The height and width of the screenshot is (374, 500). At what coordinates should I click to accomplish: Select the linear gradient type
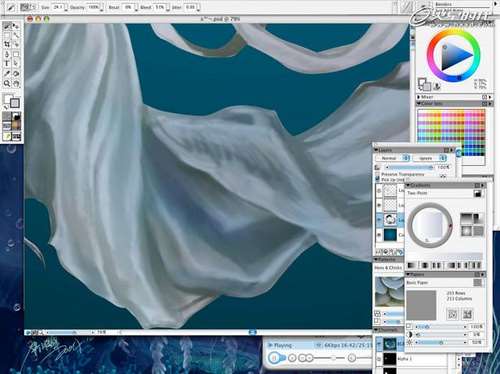(x=466, y=219)
